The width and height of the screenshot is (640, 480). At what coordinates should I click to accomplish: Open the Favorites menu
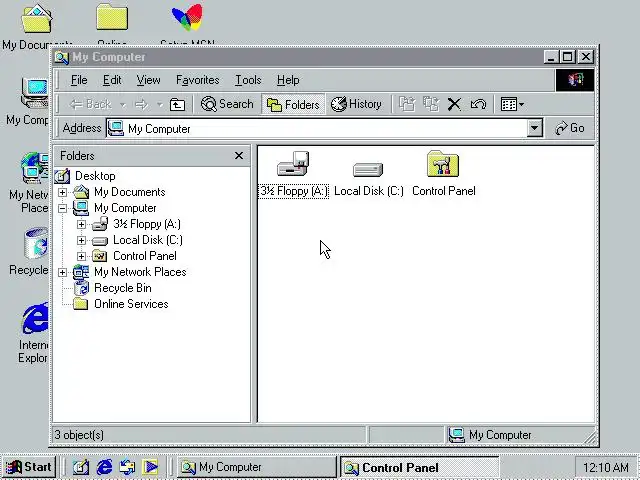[198, 80]
